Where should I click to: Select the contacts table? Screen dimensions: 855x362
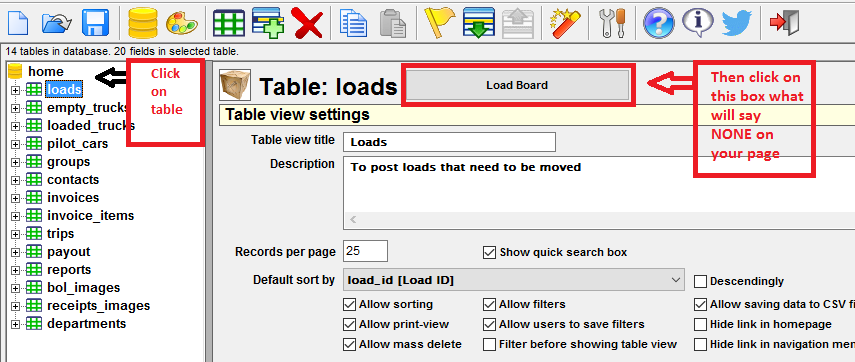pos(73,180)
